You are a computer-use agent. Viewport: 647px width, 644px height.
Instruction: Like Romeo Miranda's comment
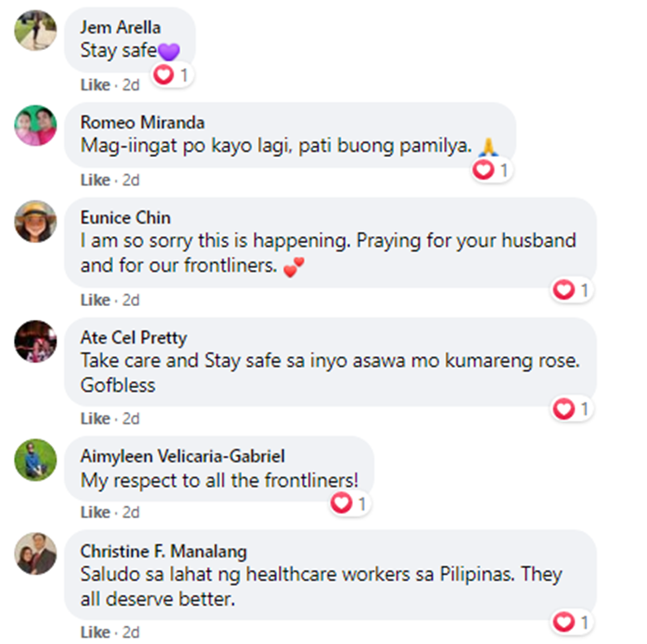tap(95, 180)
